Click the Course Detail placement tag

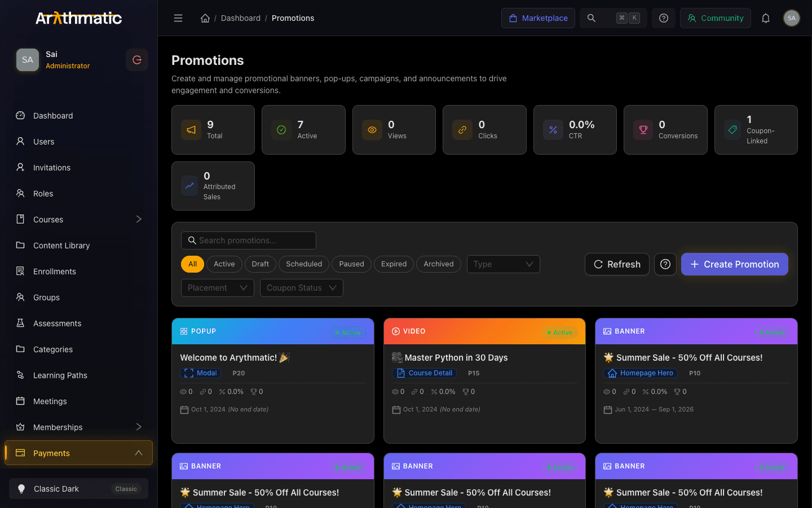[425, 373]
